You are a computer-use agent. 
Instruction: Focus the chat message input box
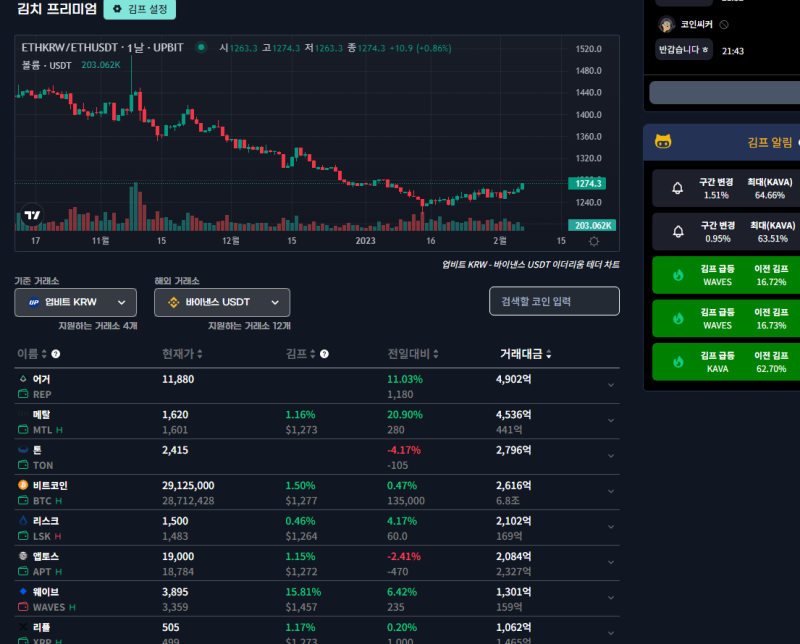(724, 93)
